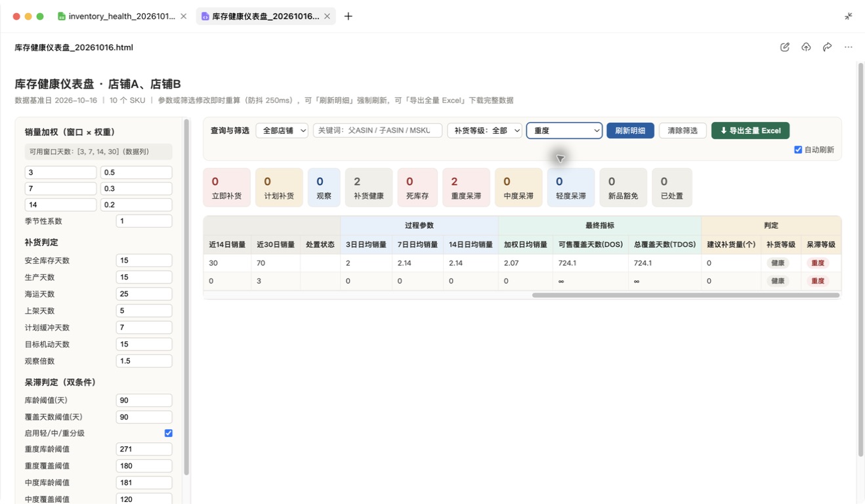Open the more options ellipsis menu
The height and width of the screenshot is (504, 865).
[849, 47]
